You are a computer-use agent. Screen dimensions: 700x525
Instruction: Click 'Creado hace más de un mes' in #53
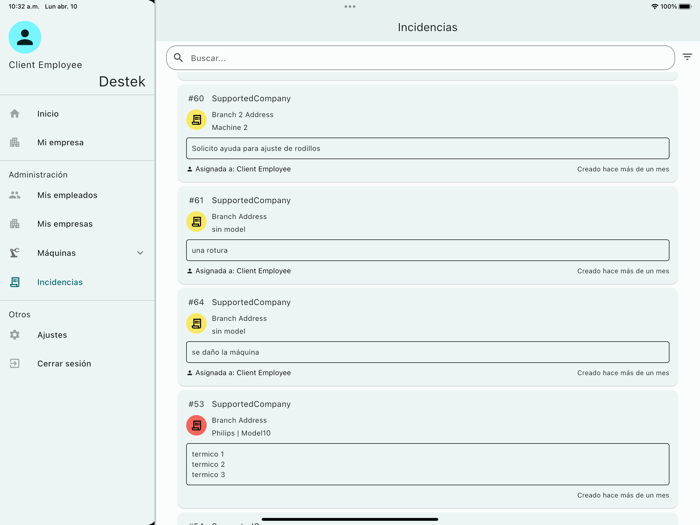(x=623, y=495)
